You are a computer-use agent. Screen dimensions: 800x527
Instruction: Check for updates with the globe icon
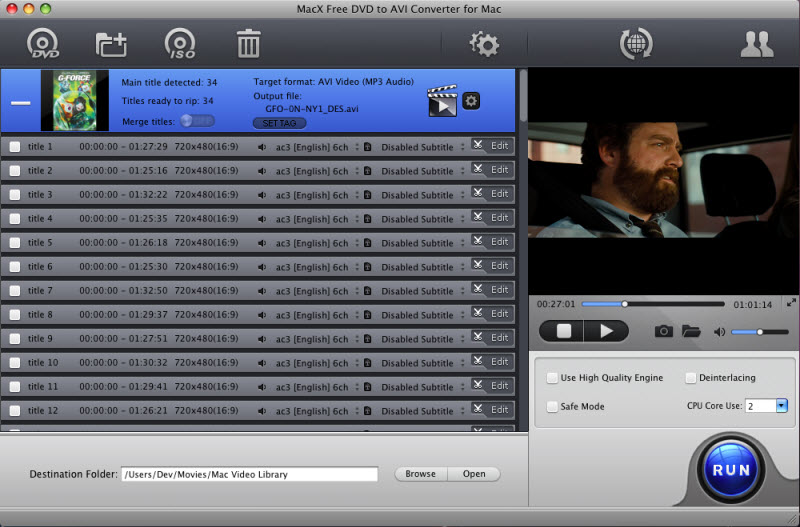(x=636, y=43)
